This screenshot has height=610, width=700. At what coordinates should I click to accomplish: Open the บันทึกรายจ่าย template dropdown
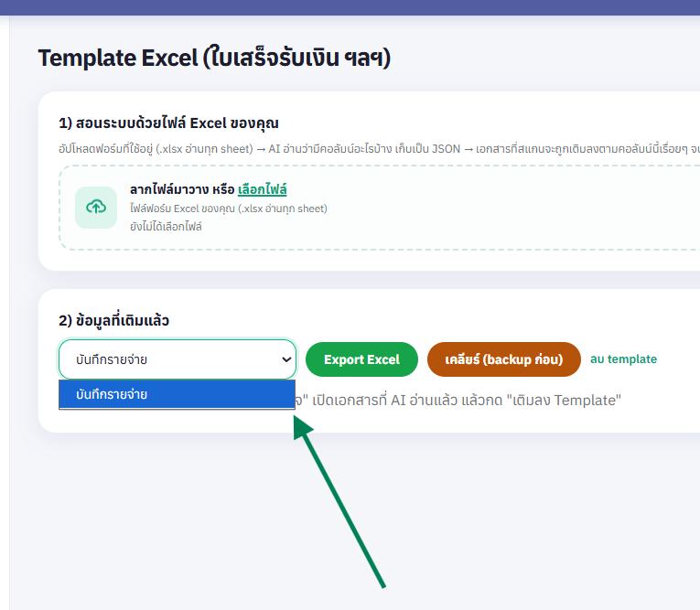pyautogui.click(x=178, y=359)
